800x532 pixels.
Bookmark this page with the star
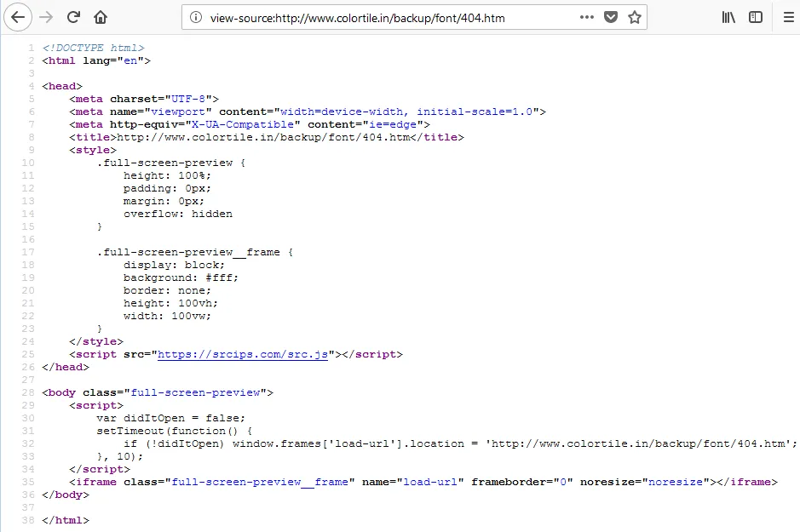tap(634, 17)
